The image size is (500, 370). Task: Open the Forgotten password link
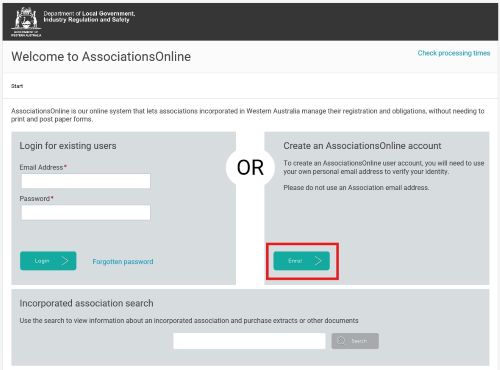coord(123,262)
